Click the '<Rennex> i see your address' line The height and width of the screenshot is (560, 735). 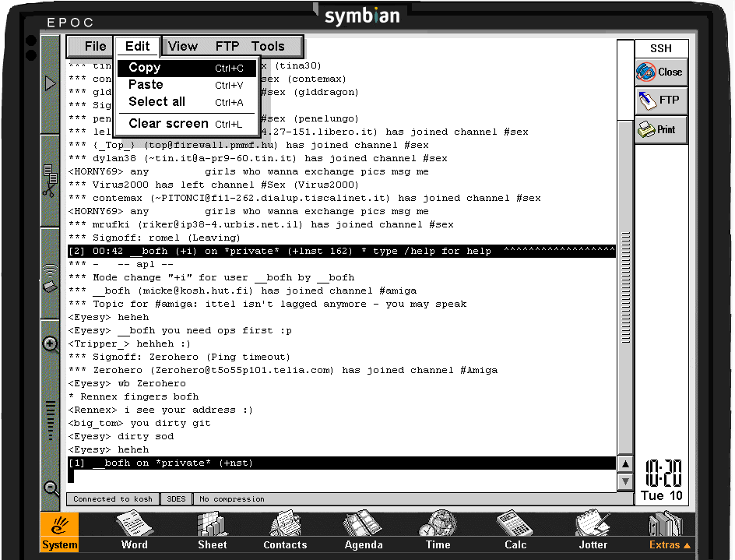click(x=160, y=410)
